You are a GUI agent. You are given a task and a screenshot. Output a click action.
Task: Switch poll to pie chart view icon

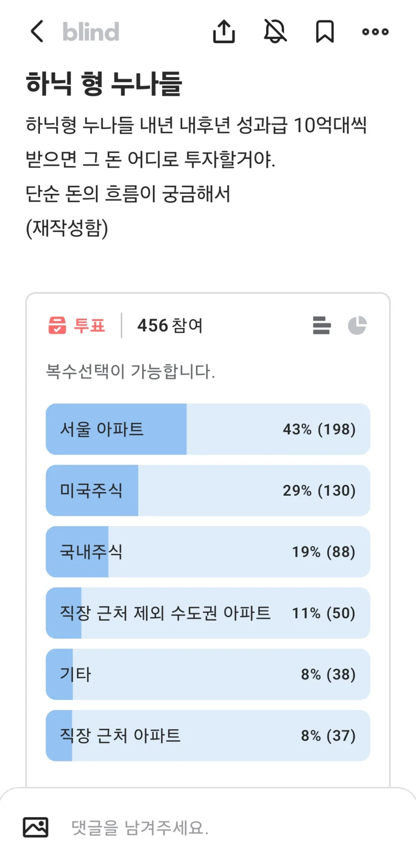pos(357,325)
